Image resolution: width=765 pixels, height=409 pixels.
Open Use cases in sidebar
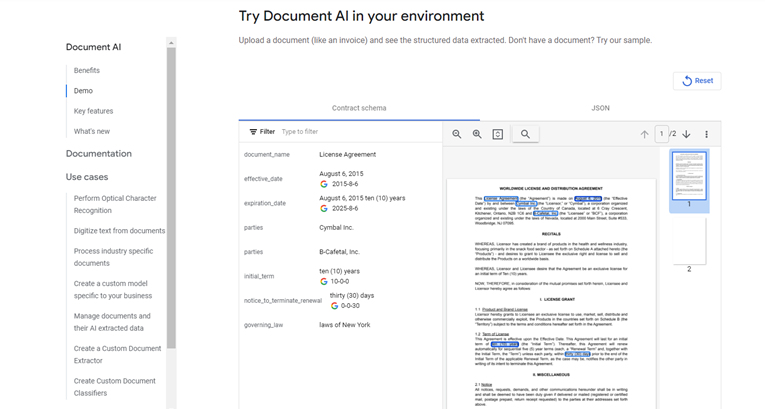[x=87, y=177]
